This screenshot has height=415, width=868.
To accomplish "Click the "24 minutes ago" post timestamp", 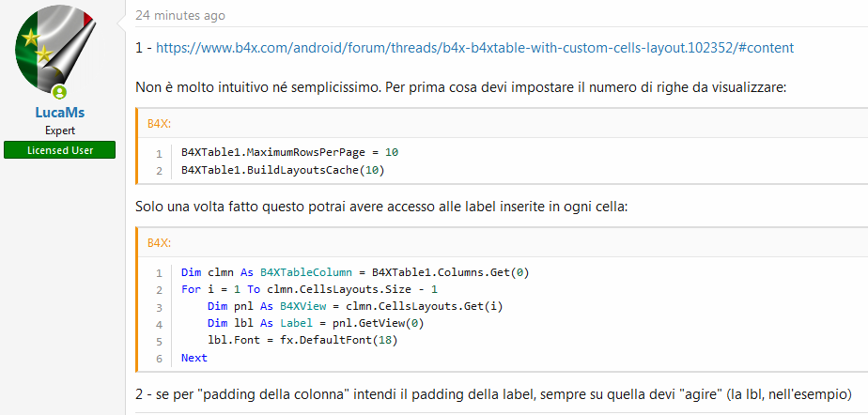I will point(179,15).
